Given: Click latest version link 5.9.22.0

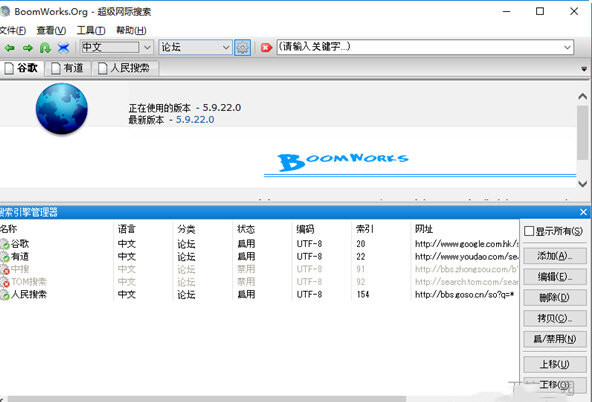Looking at the screenshot, I should (195, 120).
